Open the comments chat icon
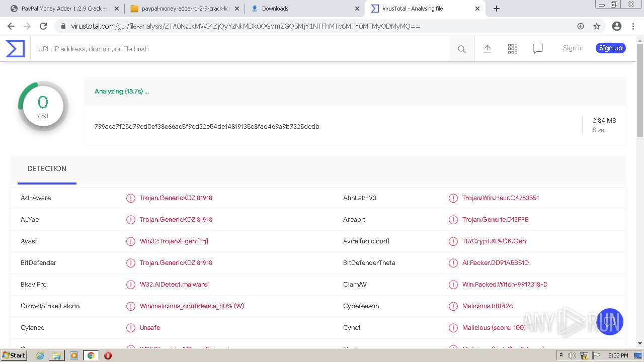Image resolution: width=644 pixels, height=362 pixels. pos(538,49)
